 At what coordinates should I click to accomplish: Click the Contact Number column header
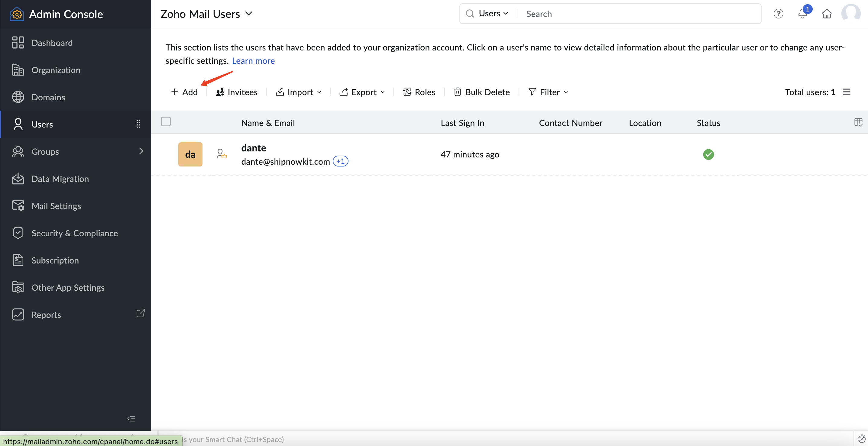(x=571, y=123)
